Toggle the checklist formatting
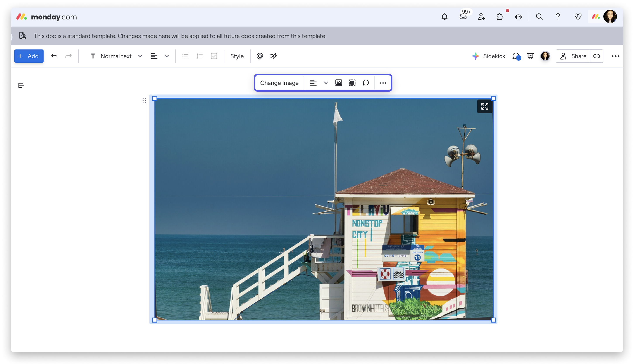 (214, 56)
